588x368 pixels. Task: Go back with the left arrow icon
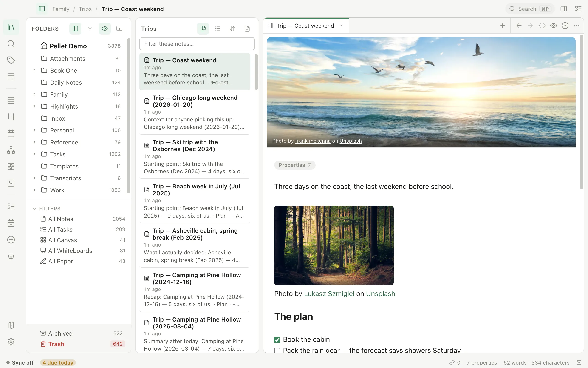click(519, 26)
